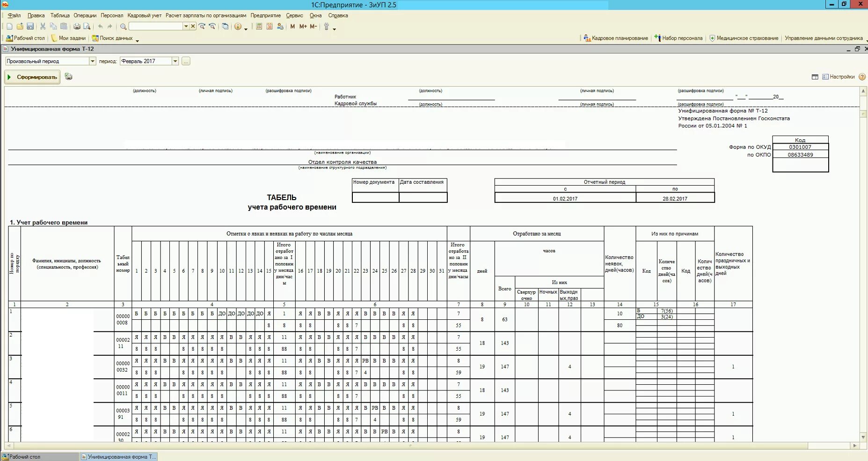Click the wrench tools icon
The width and height of the screenshot is (868, 461).
(327, 27)
